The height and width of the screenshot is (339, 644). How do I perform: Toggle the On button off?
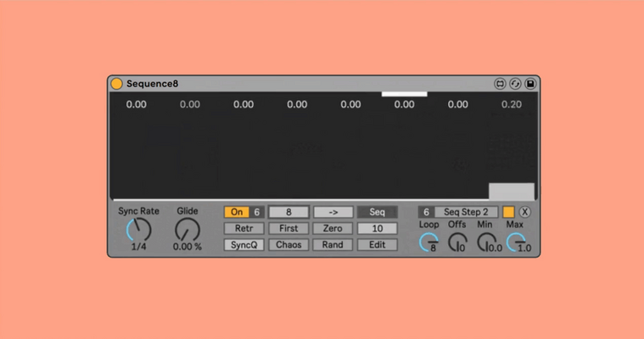click(237, 212)
